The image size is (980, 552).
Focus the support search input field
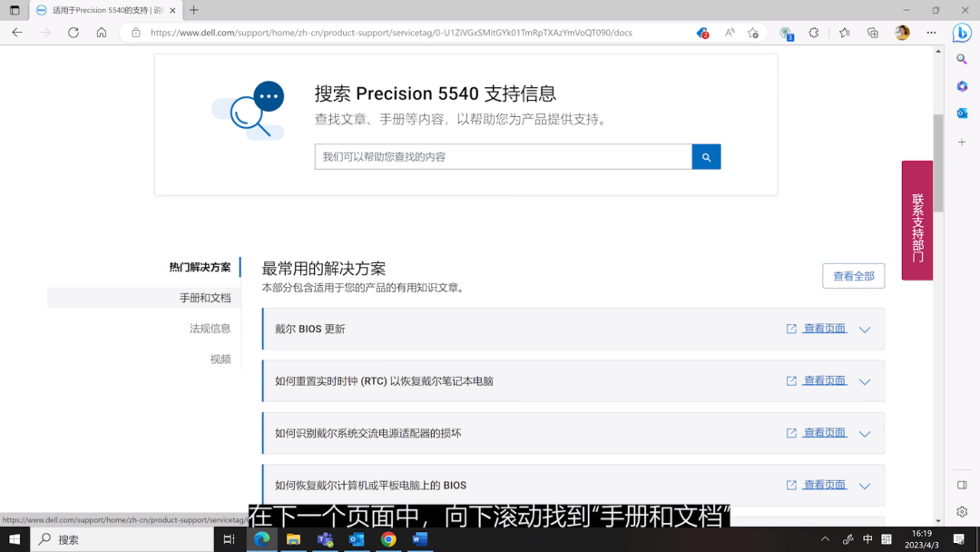[x=503, y=157]
